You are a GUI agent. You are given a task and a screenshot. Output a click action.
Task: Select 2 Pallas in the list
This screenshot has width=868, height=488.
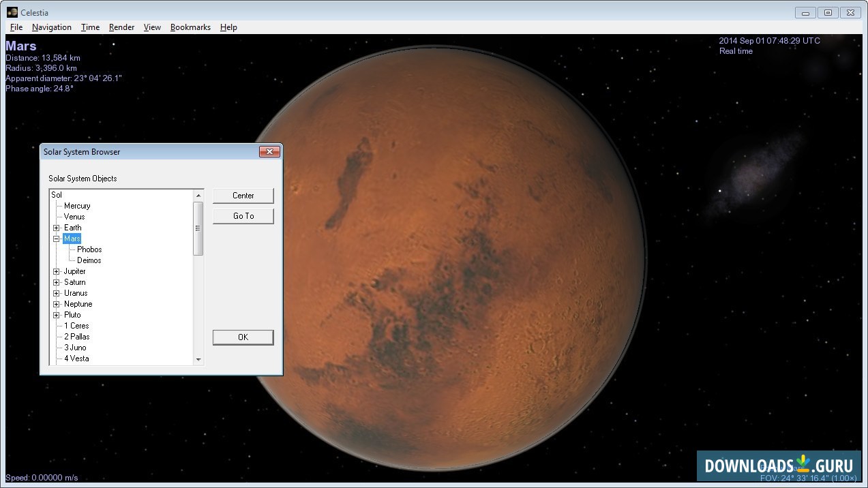76,336
